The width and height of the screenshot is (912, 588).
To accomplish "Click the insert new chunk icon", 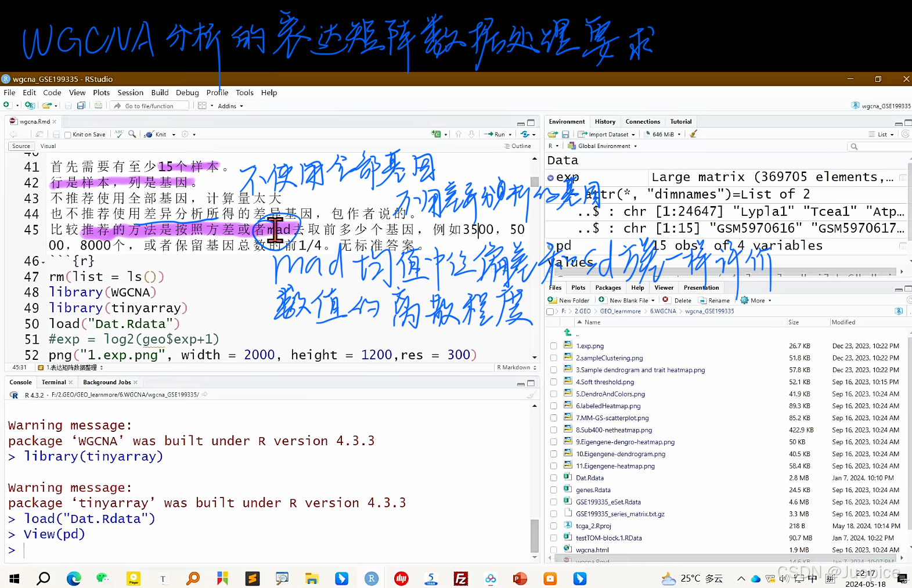I will point(437,134).
